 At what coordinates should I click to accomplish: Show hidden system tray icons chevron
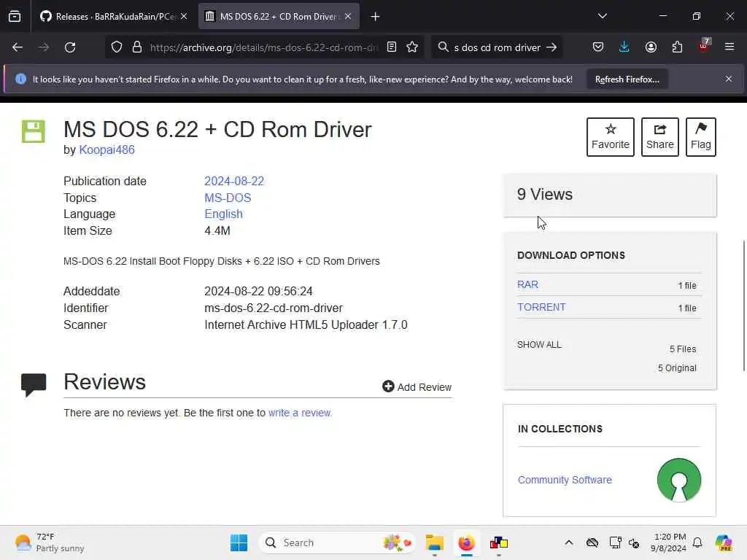[x=569, y=542]
